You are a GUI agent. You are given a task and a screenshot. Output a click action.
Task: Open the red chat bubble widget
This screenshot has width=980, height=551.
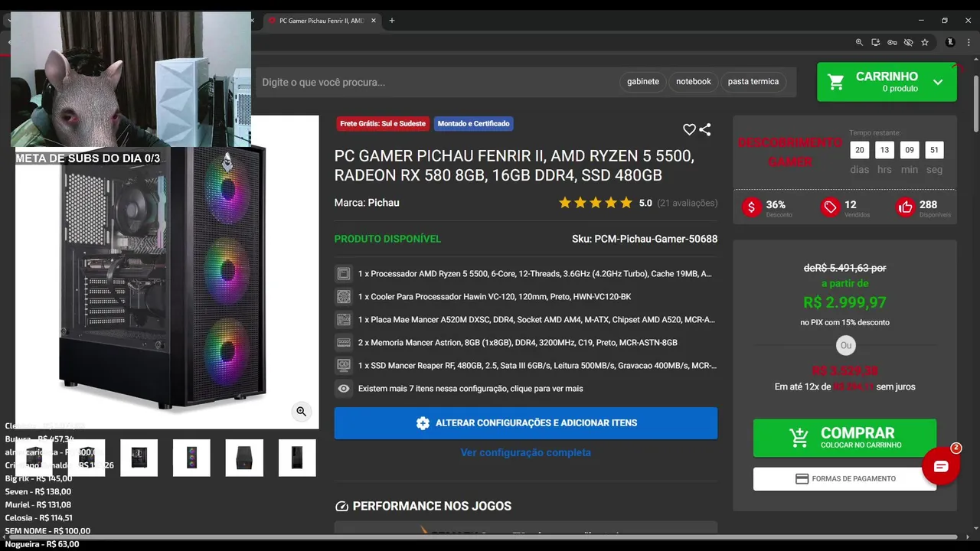pyautogui.click(x=941, y=466)
